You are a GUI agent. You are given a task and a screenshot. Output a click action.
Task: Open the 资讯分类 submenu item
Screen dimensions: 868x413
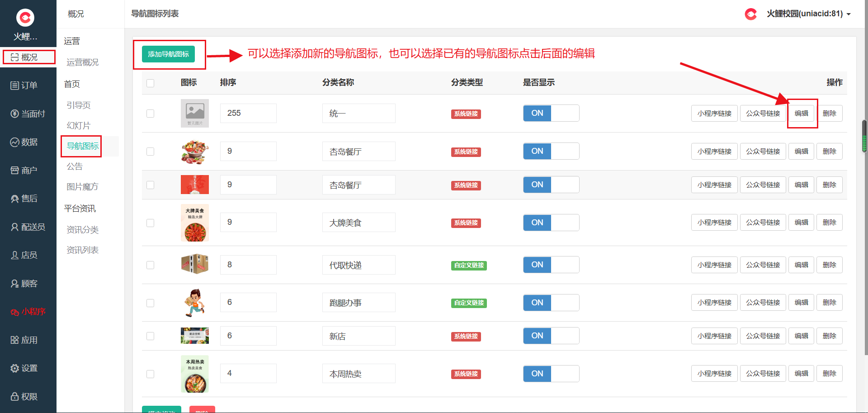pyautogui.click(x=82, y=230)
